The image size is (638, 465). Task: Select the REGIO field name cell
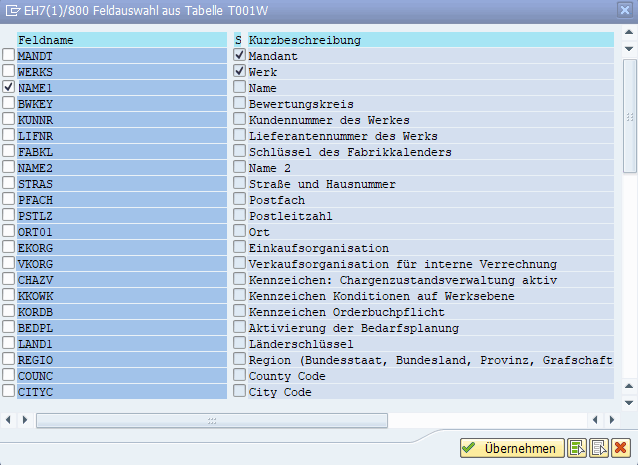tap(122, 360)
